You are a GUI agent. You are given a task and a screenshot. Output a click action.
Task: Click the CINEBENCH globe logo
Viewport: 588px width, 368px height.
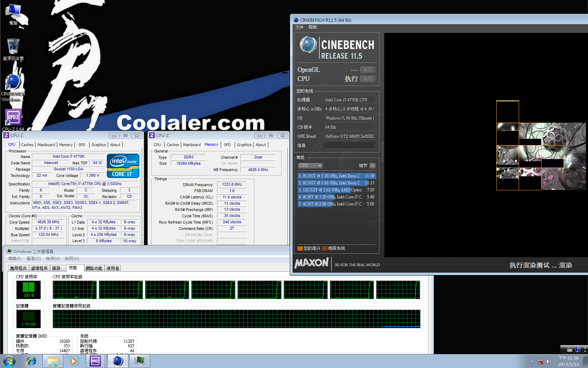click(308, 45)
